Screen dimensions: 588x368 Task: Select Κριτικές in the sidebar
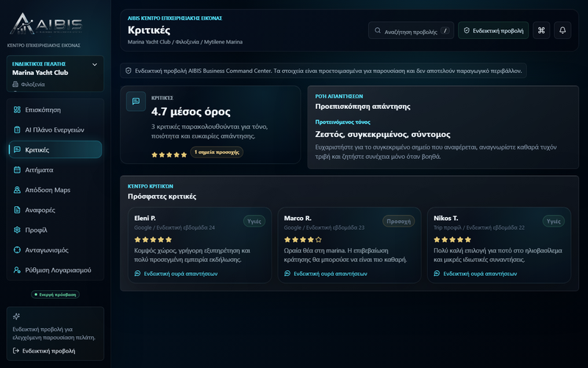coord(55,149)
